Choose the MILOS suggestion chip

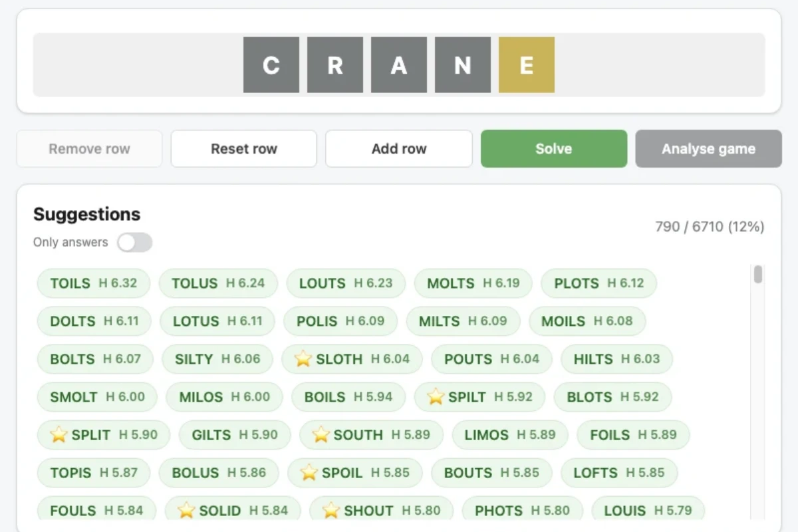[224, 397]
